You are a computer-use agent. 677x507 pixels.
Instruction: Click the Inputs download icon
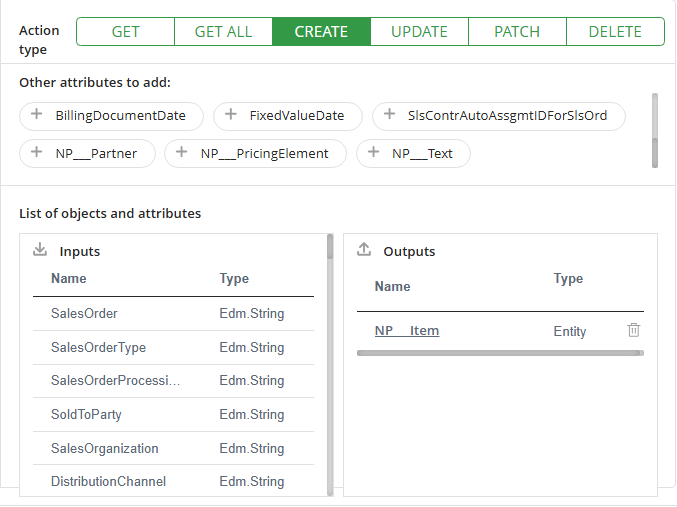tap(40, 249)
